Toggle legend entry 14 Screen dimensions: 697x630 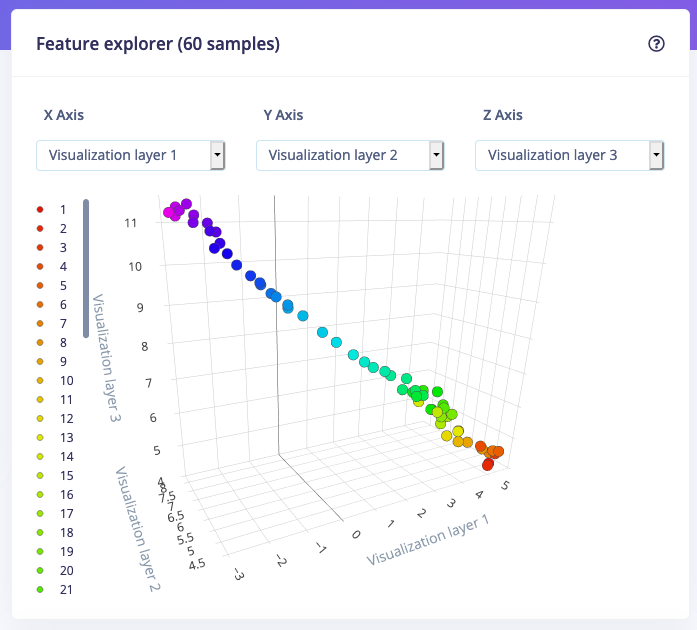click(55, 457)
